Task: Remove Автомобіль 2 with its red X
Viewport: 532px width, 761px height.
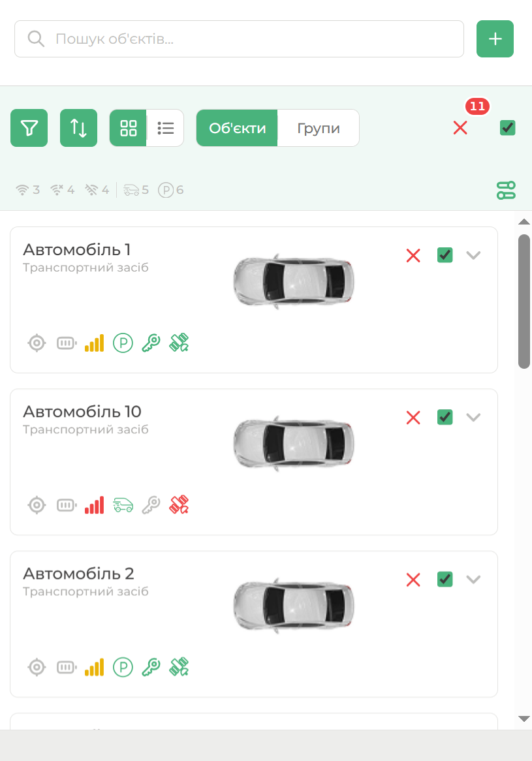Action: 413,580
